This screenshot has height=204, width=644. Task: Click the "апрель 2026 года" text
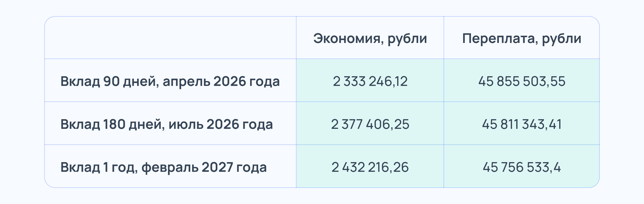tap(221, 81)
